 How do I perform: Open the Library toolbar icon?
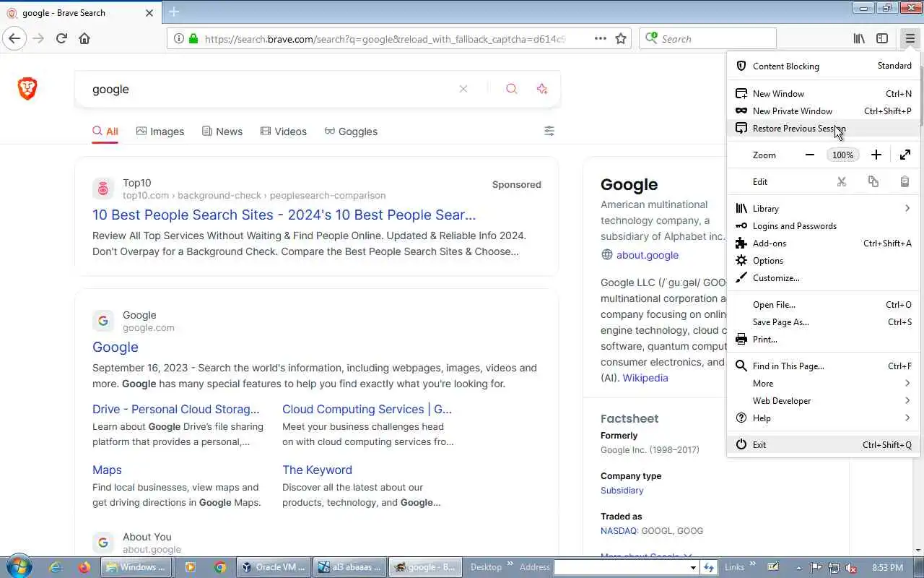click(859, 38)
